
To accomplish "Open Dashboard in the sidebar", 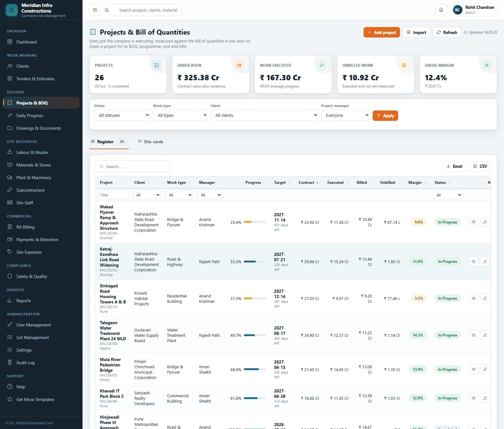I will tap(41, 42).
